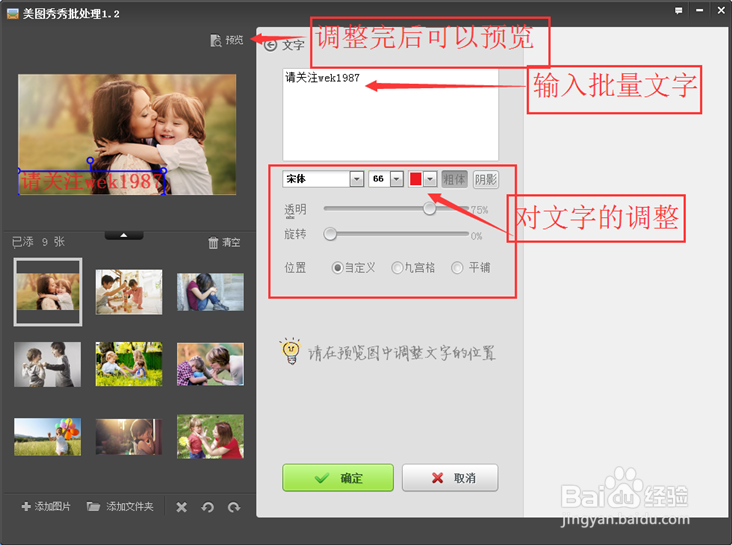Select the mother and girl in red thumbnail
This screenshot has height=545, width=732.
click(210, 437)
